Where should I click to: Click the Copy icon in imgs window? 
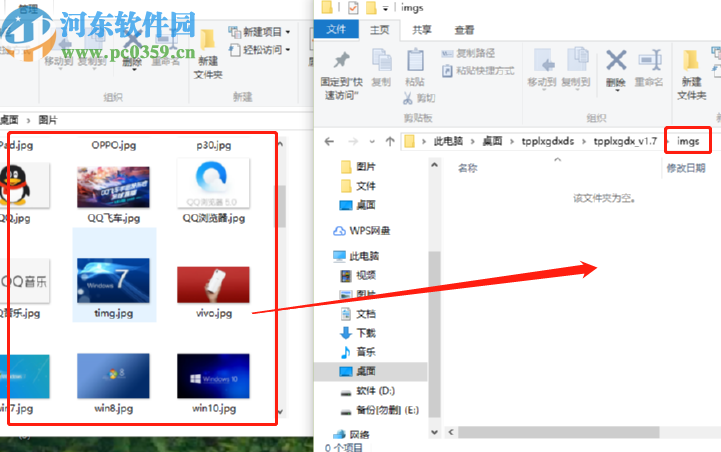coord(381,61)
